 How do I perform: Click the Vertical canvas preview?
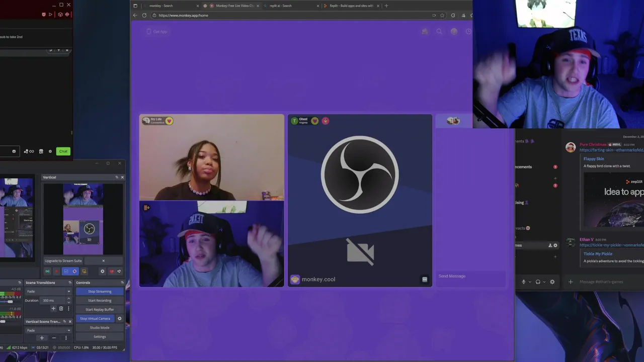pos(83,219)
